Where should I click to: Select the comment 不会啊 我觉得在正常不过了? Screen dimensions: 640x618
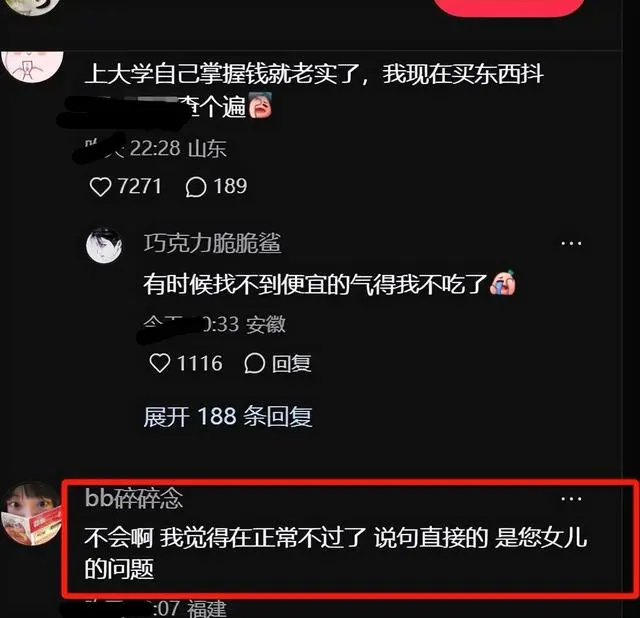pos(336,553)
